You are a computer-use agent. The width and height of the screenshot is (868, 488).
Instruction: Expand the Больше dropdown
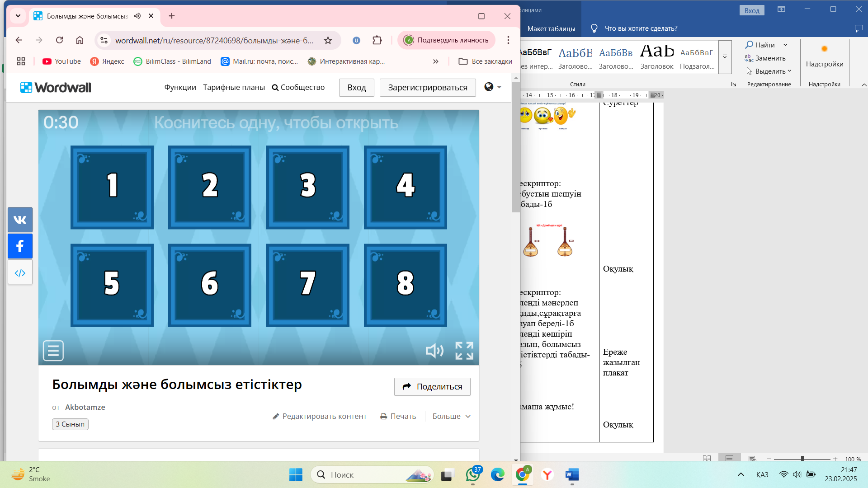pyautogui.click(x=451, y=416)
